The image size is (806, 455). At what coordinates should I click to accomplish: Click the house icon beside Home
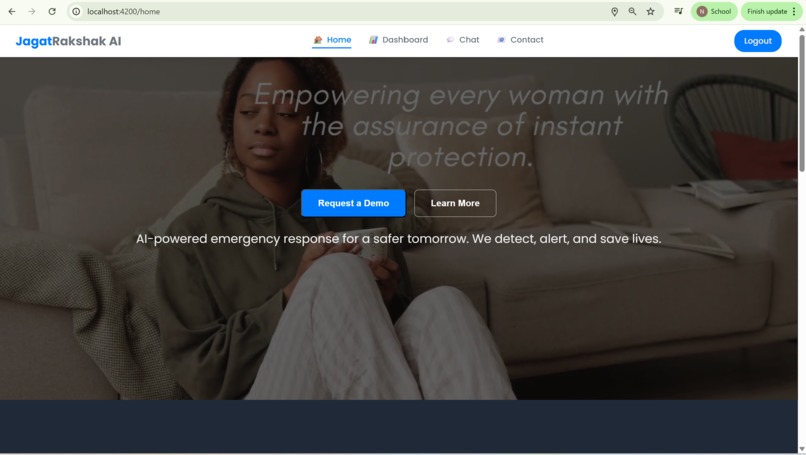pyautogui.click(x=318, y=40)
